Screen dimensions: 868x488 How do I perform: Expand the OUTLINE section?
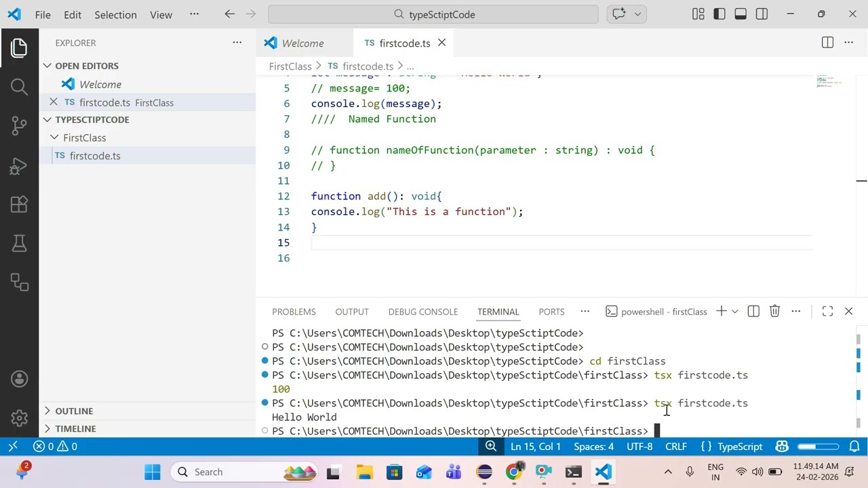(x=47, y=411)
